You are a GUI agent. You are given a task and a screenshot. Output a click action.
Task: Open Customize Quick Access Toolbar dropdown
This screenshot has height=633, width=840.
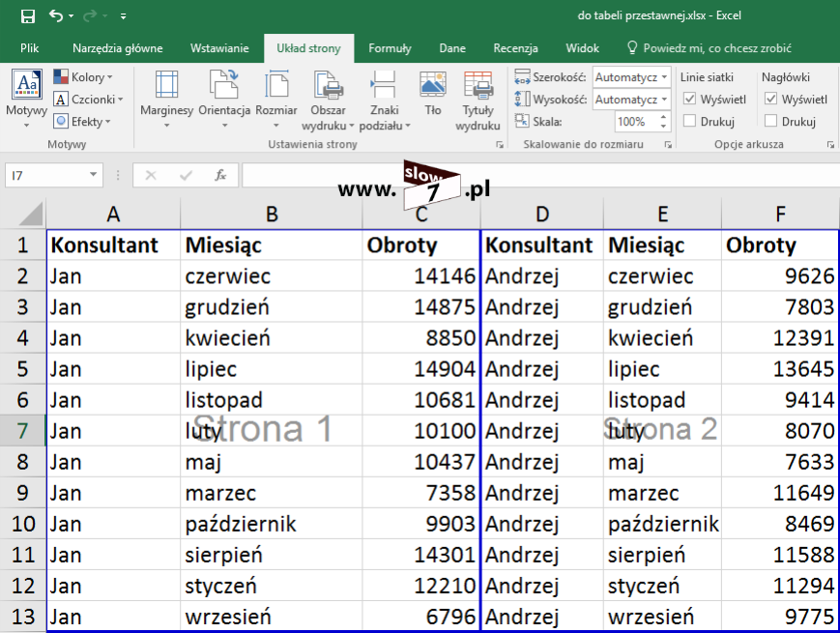click(123, 16)
